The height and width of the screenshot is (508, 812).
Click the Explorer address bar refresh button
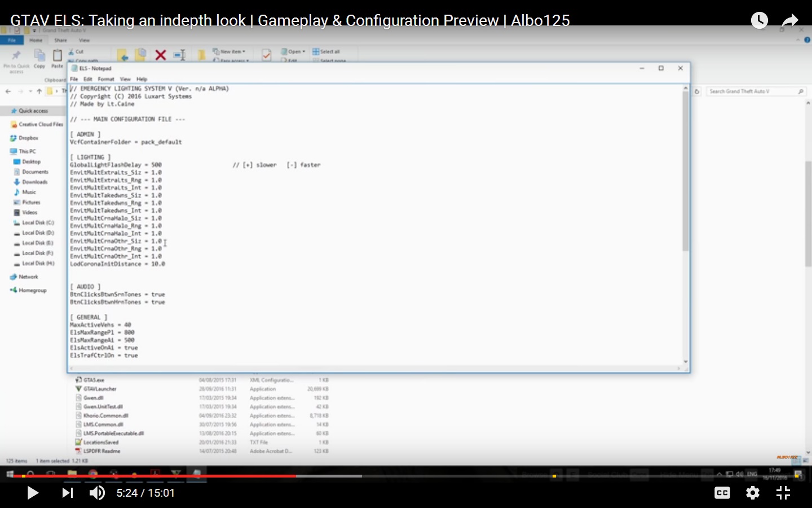(697, 91)
